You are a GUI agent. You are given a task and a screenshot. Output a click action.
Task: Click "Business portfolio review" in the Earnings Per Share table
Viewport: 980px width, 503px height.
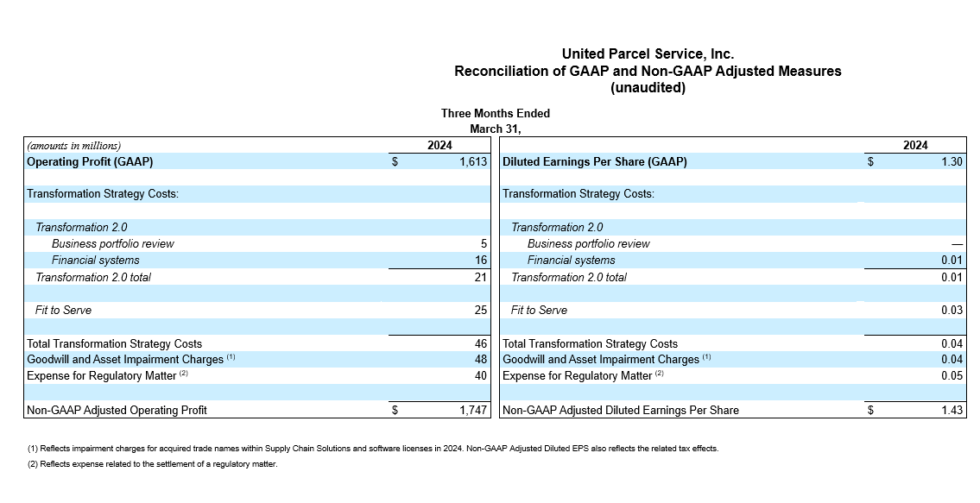588,243
